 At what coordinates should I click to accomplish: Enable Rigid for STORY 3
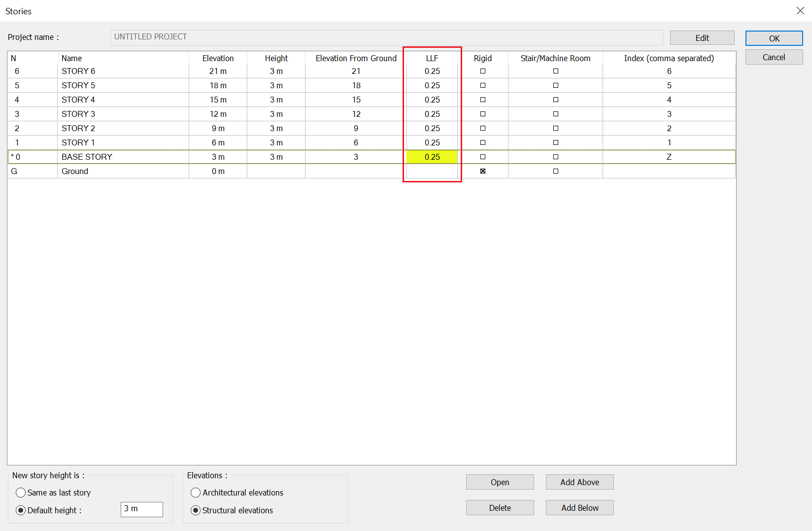tap(483, 114)
